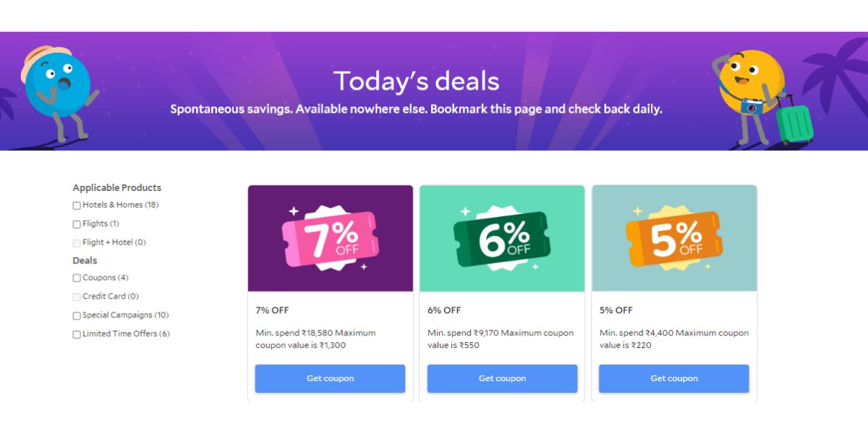Get coupon for the 7% OFF deal
This screenshot has height=434, width=868.
click(329, 378)
